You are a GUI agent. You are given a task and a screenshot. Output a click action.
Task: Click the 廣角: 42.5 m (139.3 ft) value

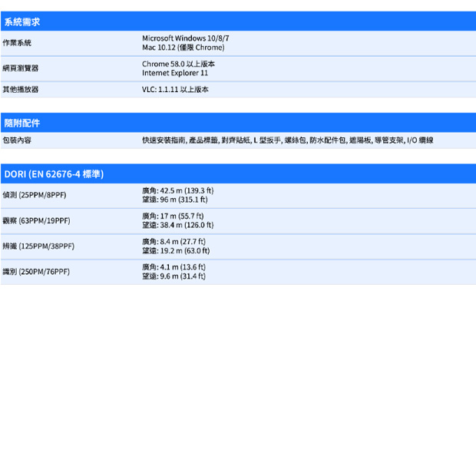coord(177,190)
